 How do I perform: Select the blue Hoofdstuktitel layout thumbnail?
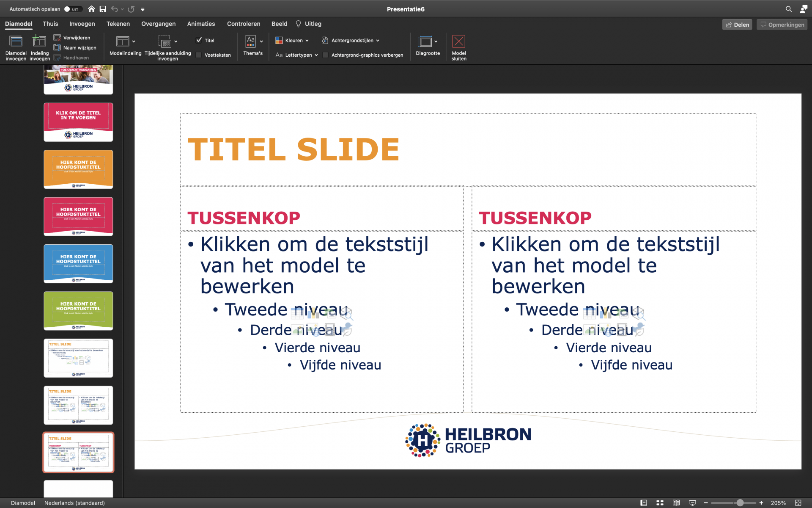(78, 263)
